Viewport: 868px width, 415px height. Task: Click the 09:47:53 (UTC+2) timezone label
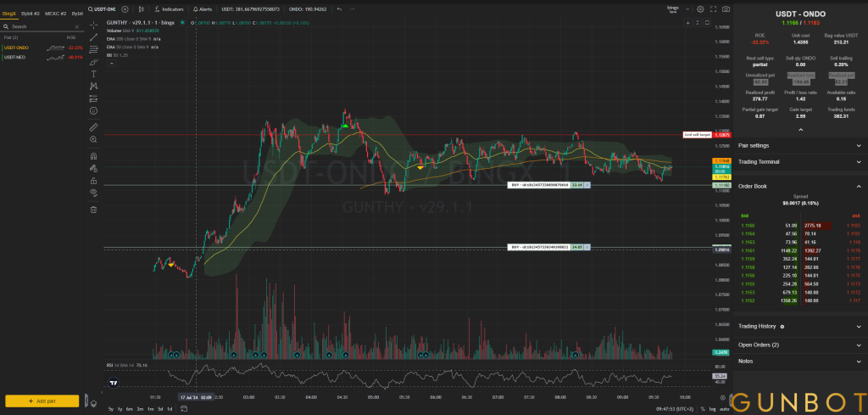coord(676,409)
